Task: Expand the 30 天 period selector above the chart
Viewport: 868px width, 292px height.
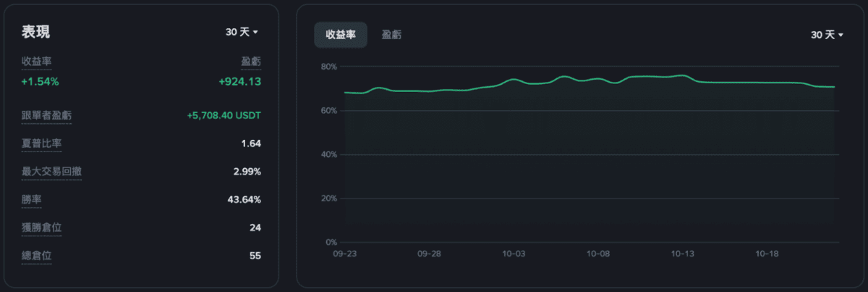Action: (x=827, y=35)
